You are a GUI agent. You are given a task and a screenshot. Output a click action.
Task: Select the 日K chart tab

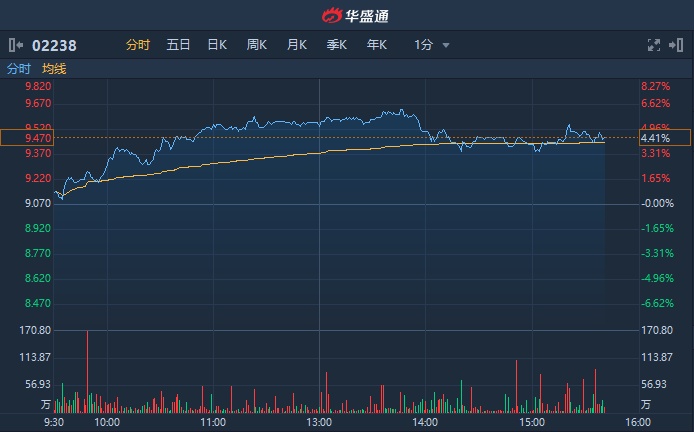pyautogui.click(x=217, y=45)
